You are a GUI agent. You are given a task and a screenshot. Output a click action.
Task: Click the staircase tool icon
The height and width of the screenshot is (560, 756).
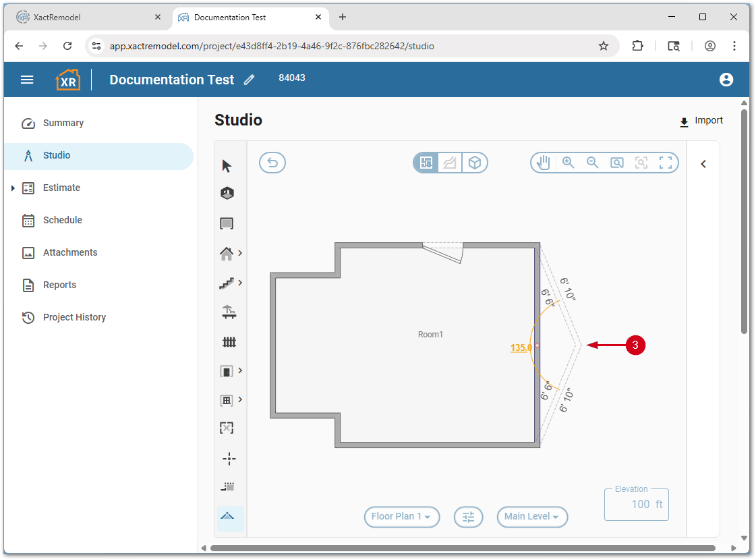click(x=227, y=283)
